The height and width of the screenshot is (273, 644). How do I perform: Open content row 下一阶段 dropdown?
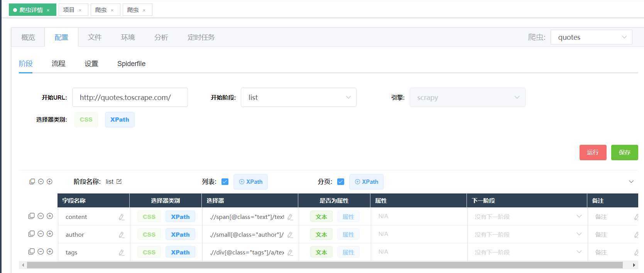[x=527, y=217]
